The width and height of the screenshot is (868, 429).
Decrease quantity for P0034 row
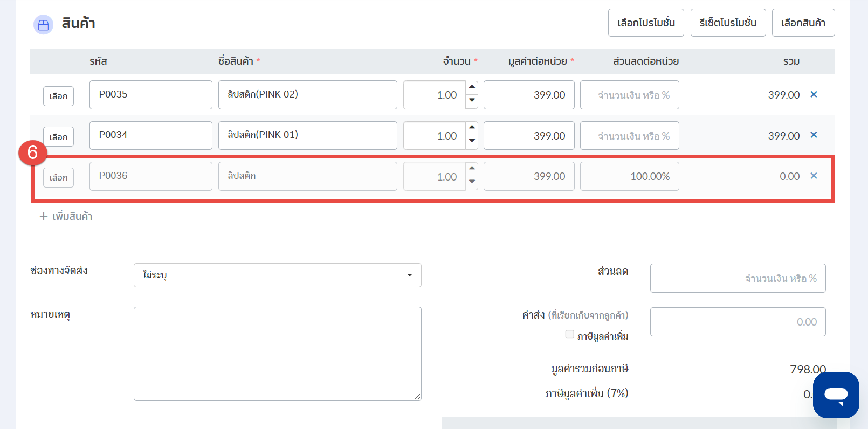pyautogui.click(x=472, y=142)
